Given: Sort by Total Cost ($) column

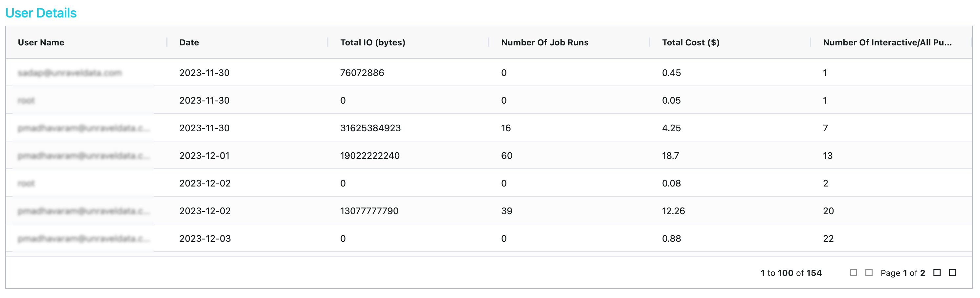Looking at the screenshot, I should click(x=690, y=42).
